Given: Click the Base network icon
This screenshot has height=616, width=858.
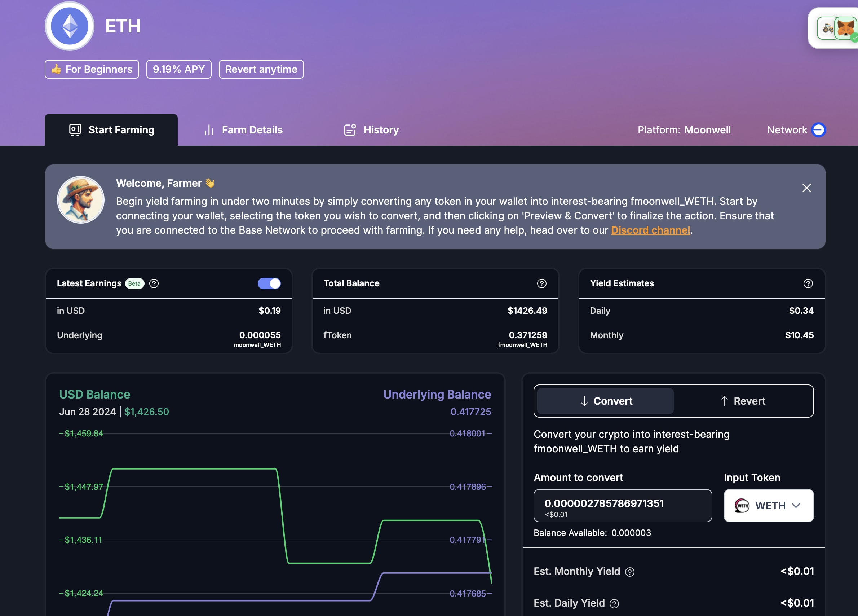Looking at the screenshot, I should [x=818, y=130].
